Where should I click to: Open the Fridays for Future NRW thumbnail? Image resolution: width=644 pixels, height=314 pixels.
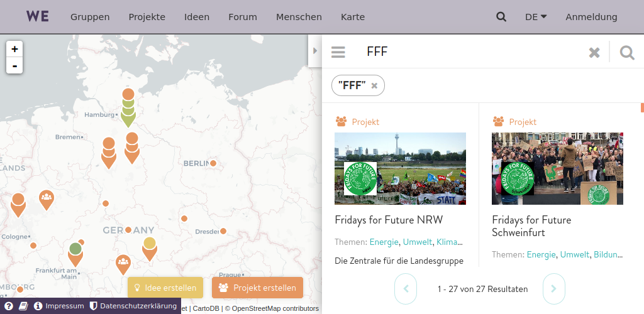400,168
